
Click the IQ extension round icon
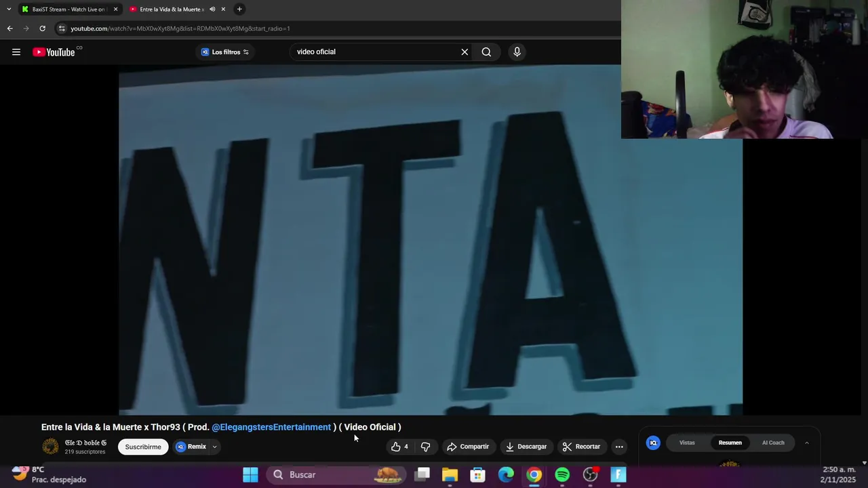[x=654, y=443]
